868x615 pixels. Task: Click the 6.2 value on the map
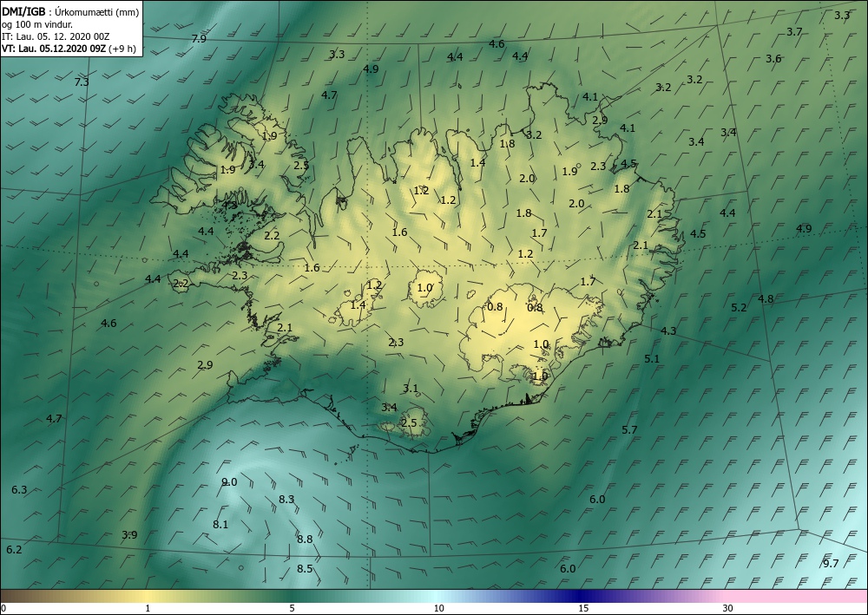click(14, 549)
